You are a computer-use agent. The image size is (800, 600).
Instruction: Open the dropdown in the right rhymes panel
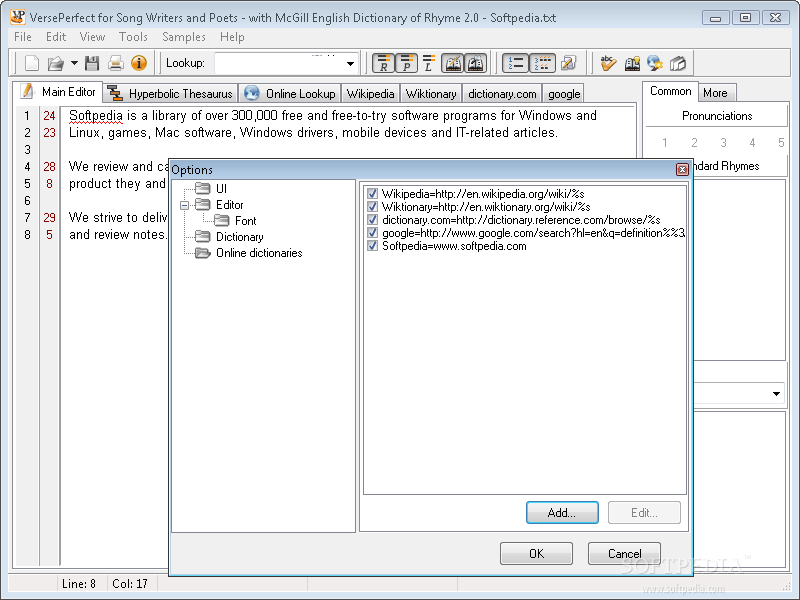(776, 394)
